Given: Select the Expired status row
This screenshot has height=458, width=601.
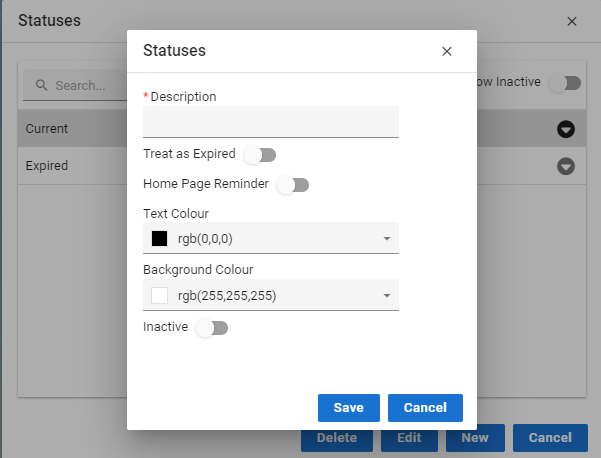Looking at the screenshot, I should tap(72, 166).
